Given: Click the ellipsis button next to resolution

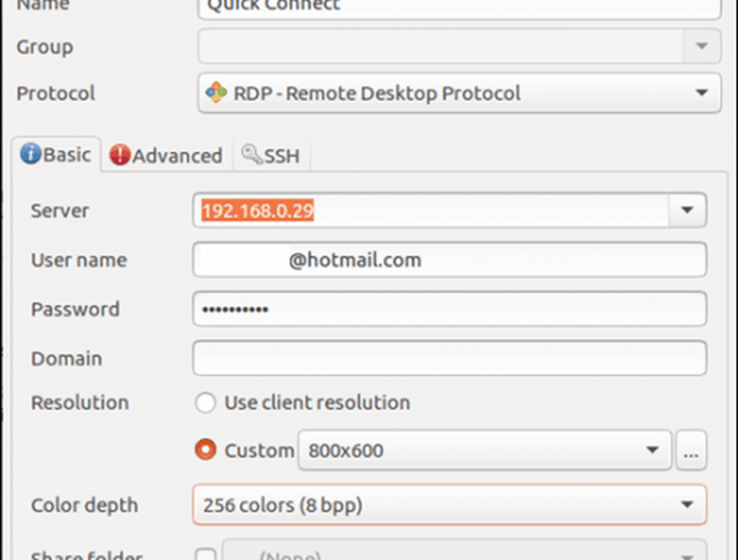Looking at the screenshot, I should click(691, 452).
